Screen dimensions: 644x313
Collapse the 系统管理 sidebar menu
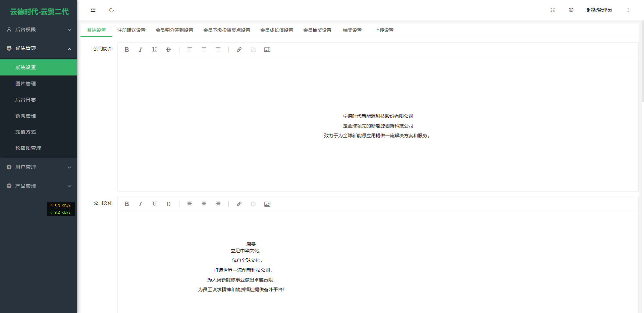tap(39, 48)
